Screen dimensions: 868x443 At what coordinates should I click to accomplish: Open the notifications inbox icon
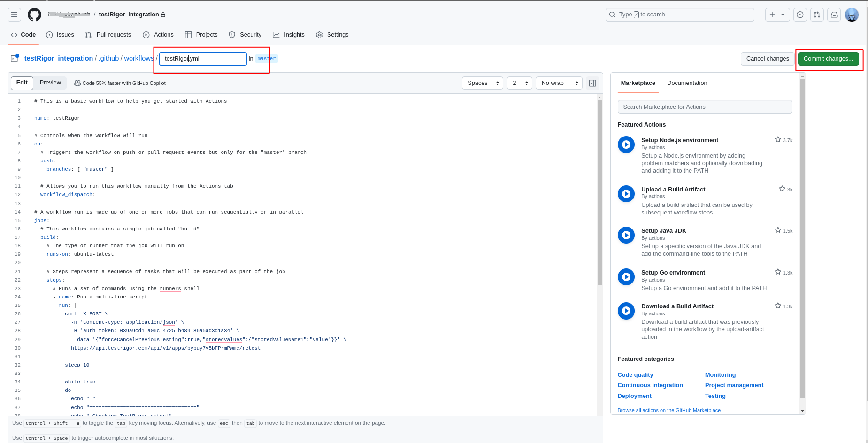point(834,15)
